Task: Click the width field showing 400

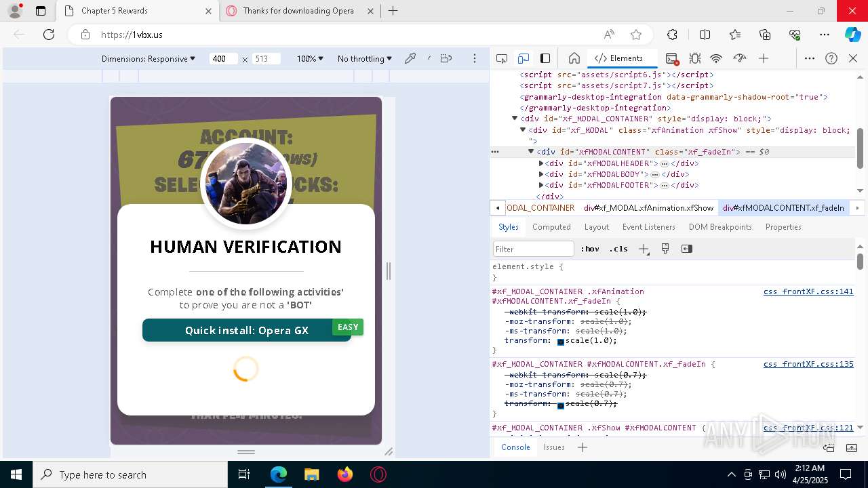Action: coord(224,59)
